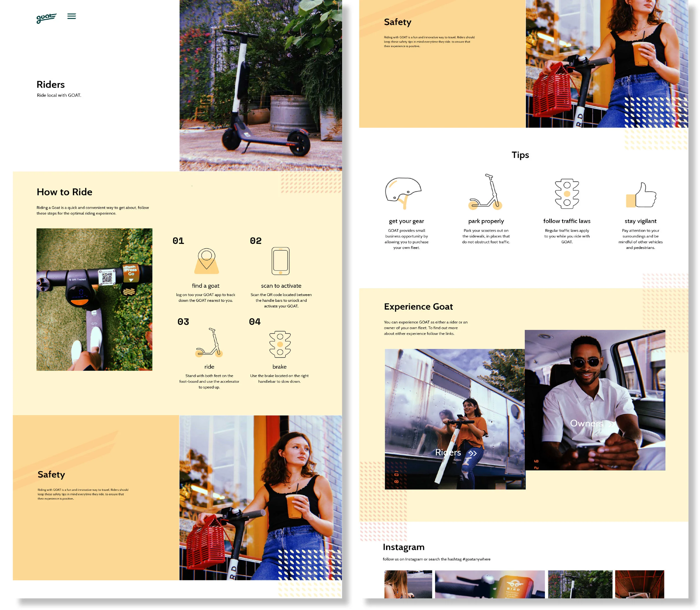Click the goat logo in header

pos(46,18)
